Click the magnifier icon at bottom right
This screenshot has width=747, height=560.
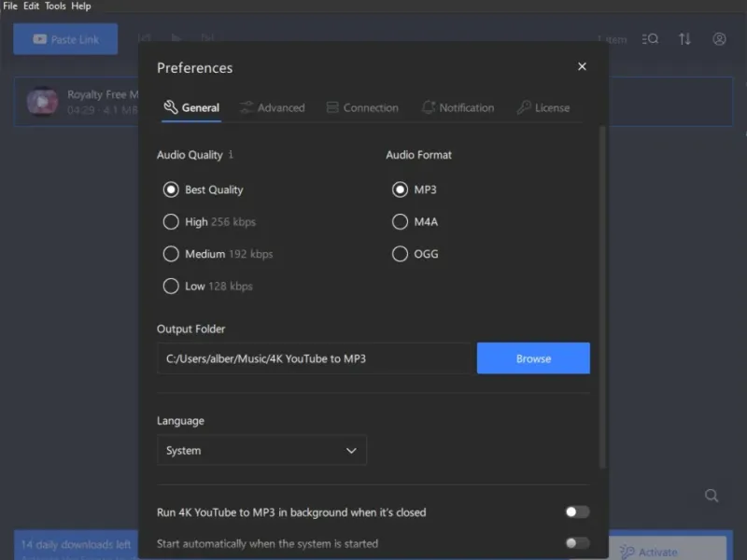pyautogui.click(x=712, y=496)
